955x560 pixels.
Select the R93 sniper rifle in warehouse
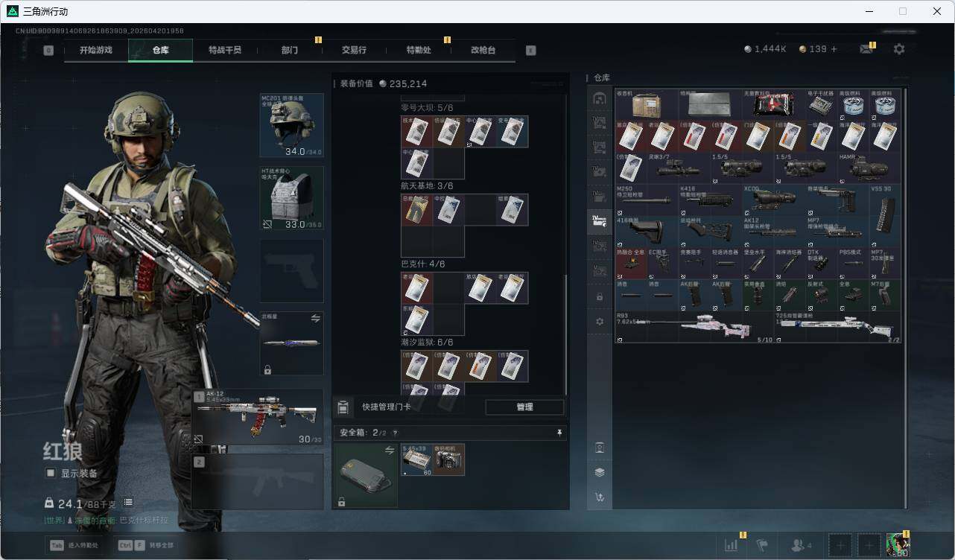pos(694,327)
